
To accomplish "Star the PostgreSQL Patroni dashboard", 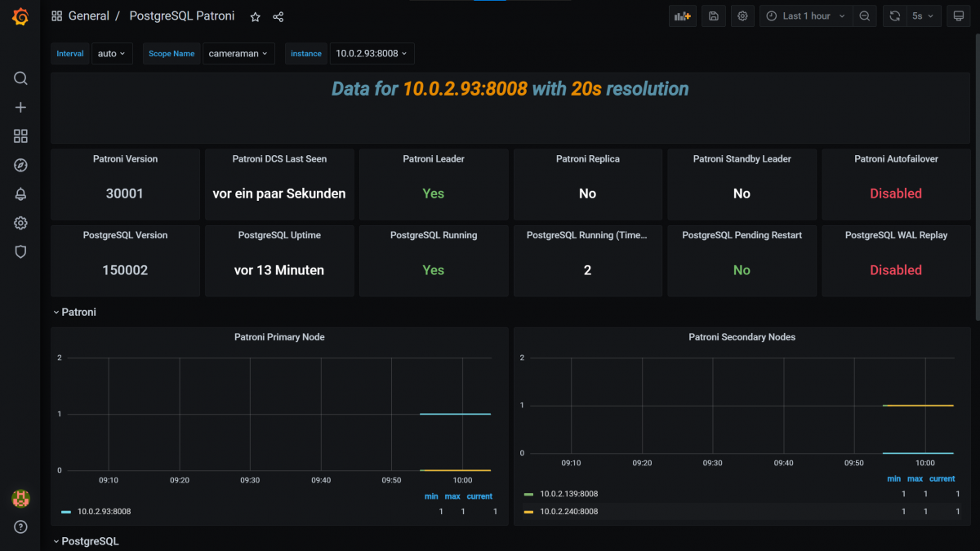I will pos(255,16).
